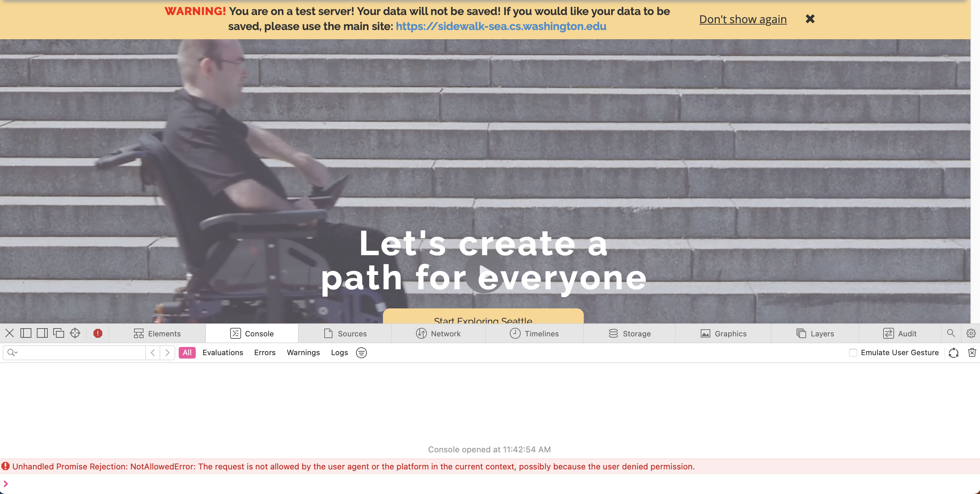Detach inspector into separate window icon
Viewport: 980px width, 494px height.
click(x=59, y=333)
